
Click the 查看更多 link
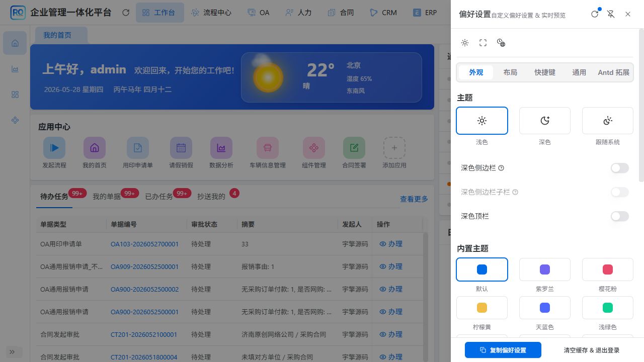click(414, 199)
